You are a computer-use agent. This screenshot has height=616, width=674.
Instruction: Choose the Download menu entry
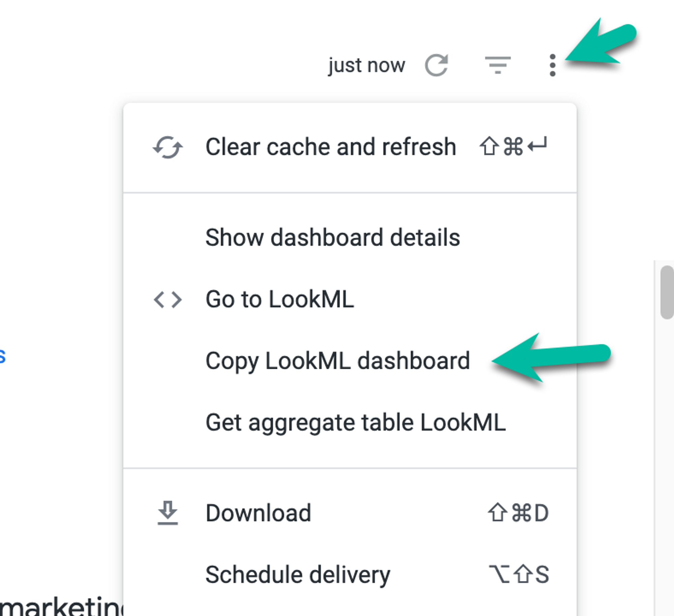[x=258, y=513]
